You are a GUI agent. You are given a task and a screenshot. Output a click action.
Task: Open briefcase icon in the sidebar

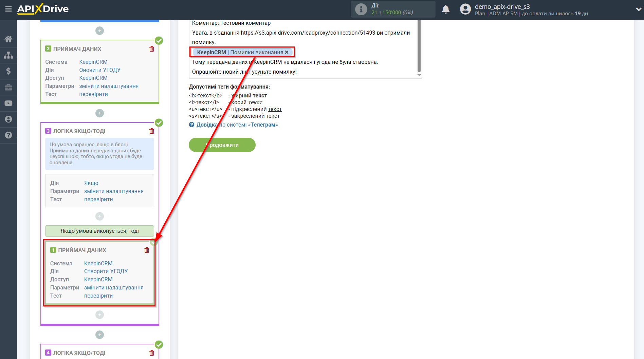(x=8, y=87)
